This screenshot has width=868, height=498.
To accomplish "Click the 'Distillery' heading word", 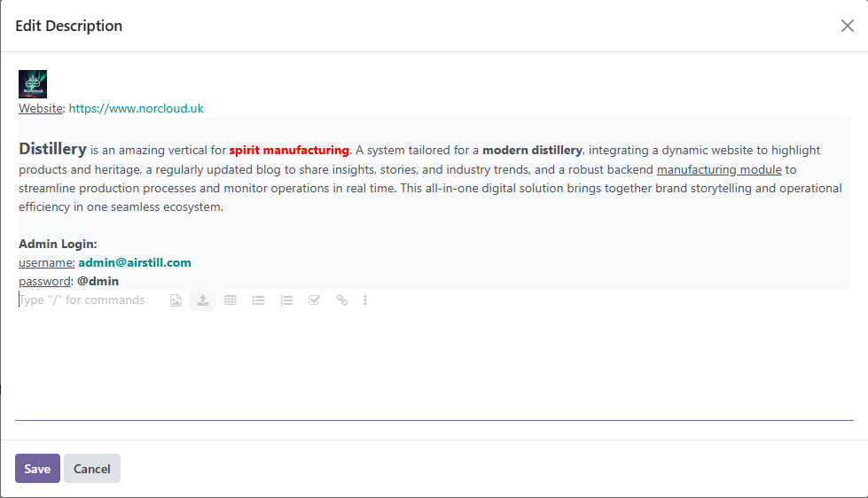I will click(52, 149).
